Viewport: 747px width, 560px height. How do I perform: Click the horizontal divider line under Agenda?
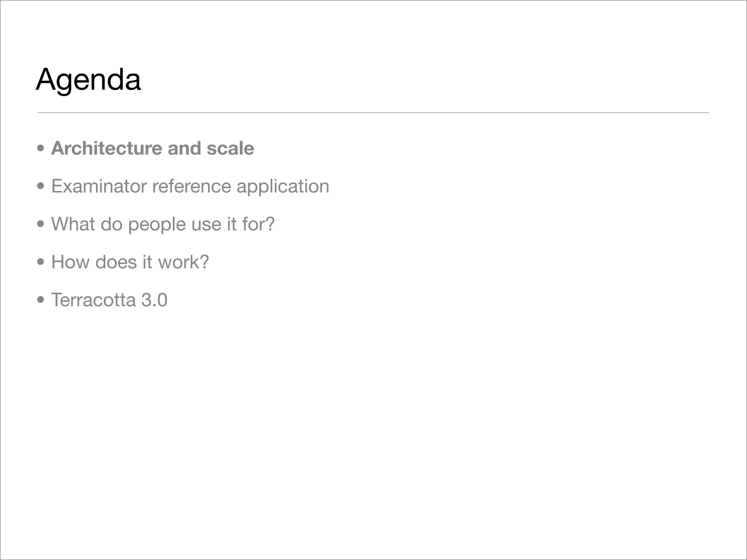373,113
